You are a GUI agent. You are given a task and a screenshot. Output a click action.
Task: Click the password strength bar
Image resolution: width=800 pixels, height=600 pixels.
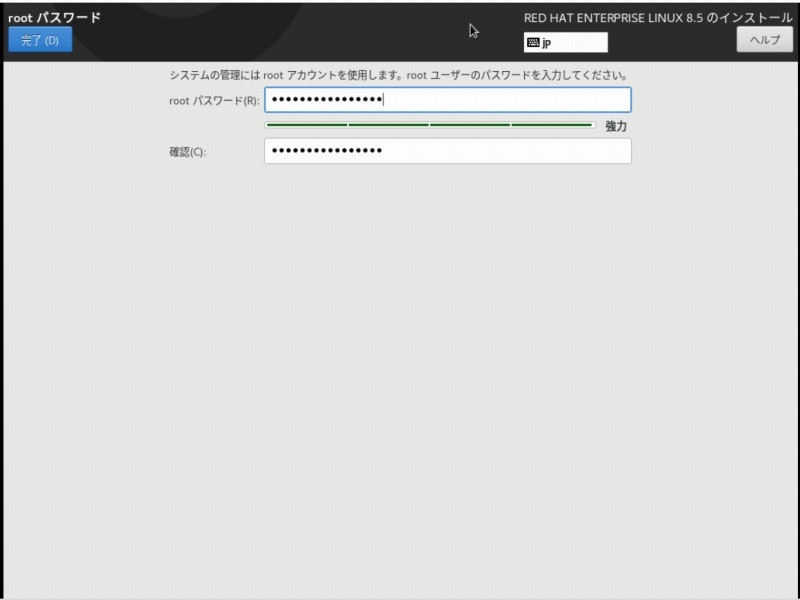click(430, 124)
